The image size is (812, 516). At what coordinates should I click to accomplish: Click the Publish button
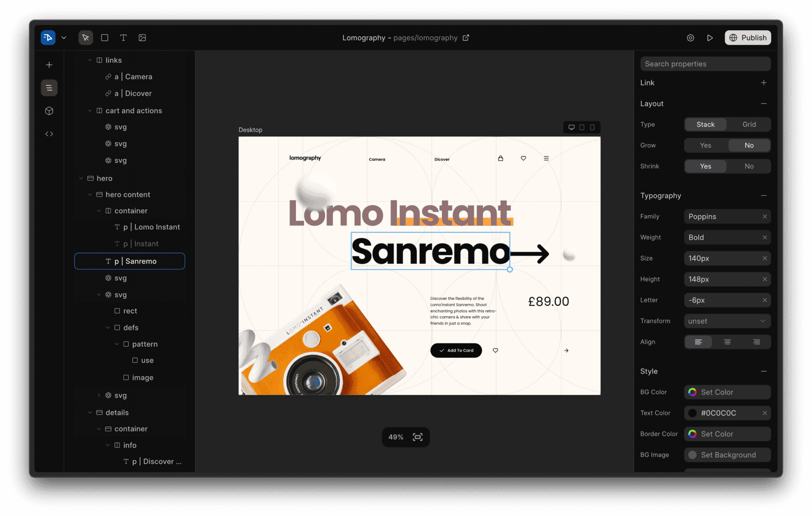748,38
